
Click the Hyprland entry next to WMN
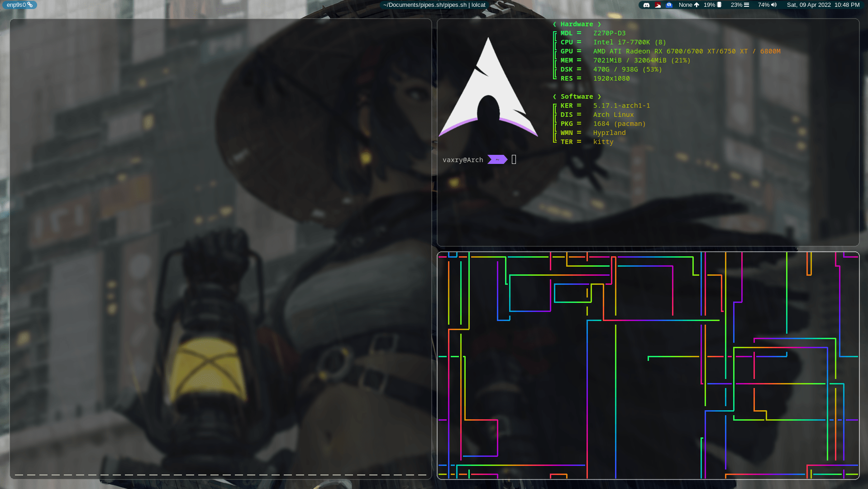609,133
